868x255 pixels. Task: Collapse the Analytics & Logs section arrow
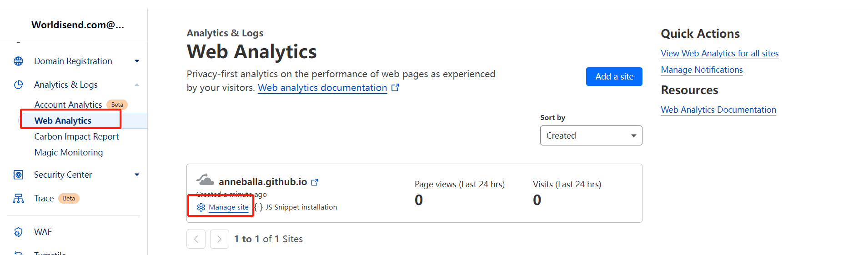[x=137, y=85]
